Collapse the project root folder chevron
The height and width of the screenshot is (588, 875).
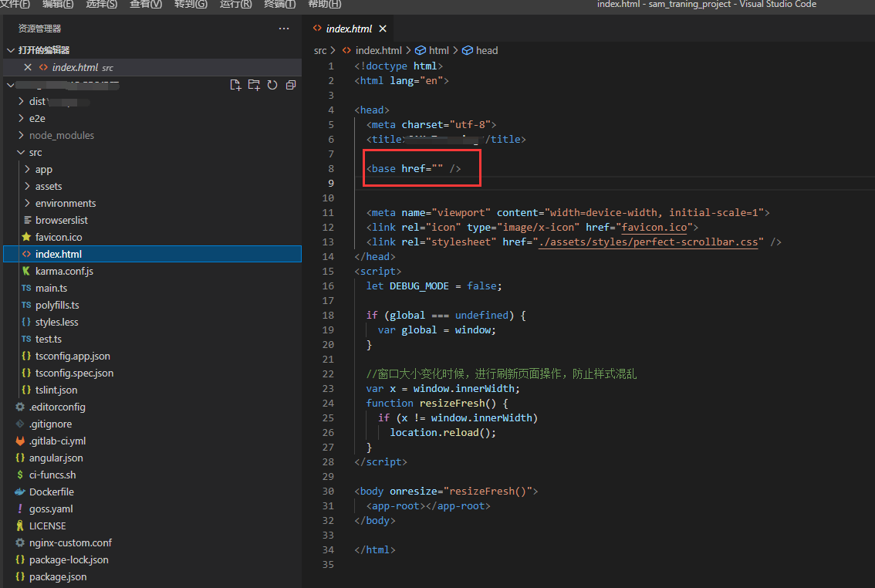[x=11, y=85]
